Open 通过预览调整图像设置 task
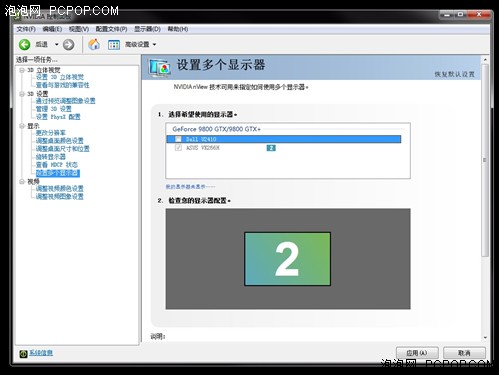The height and width of the screenshot is (375, 499). click(x=65, y=101)
